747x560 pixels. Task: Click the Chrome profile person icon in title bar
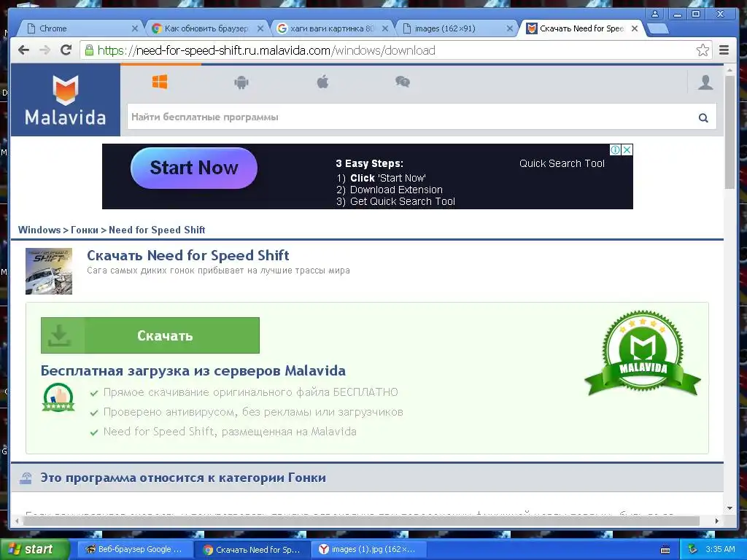pyautogui.click(x=655, y=14)
